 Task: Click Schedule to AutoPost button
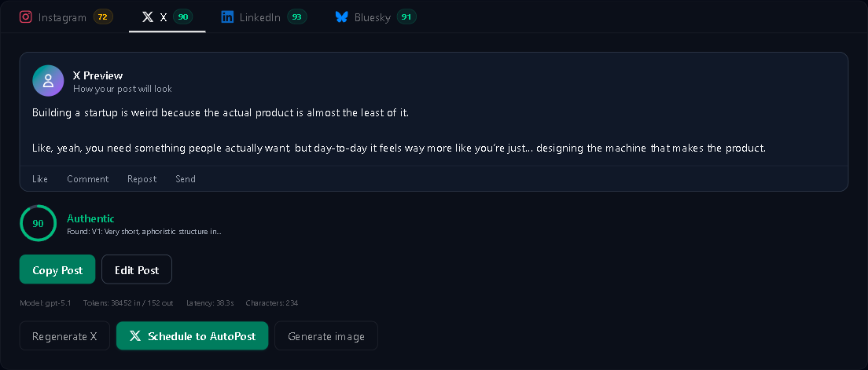point(193,335)
